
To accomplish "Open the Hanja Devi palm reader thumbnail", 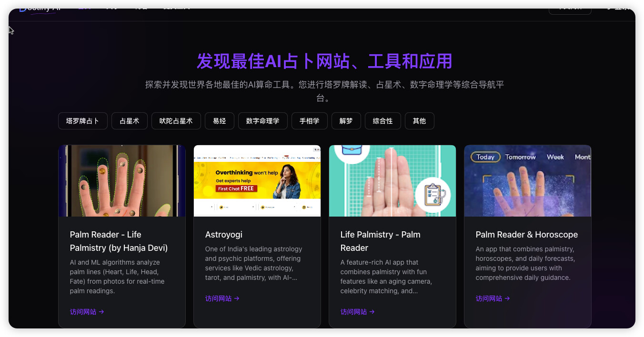I will [122, 181].
